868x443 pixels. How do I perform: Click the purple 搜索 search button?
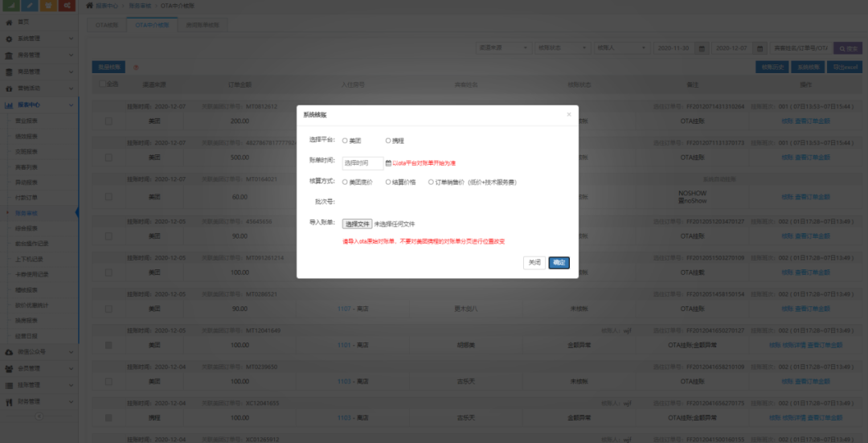pos(848,49)
